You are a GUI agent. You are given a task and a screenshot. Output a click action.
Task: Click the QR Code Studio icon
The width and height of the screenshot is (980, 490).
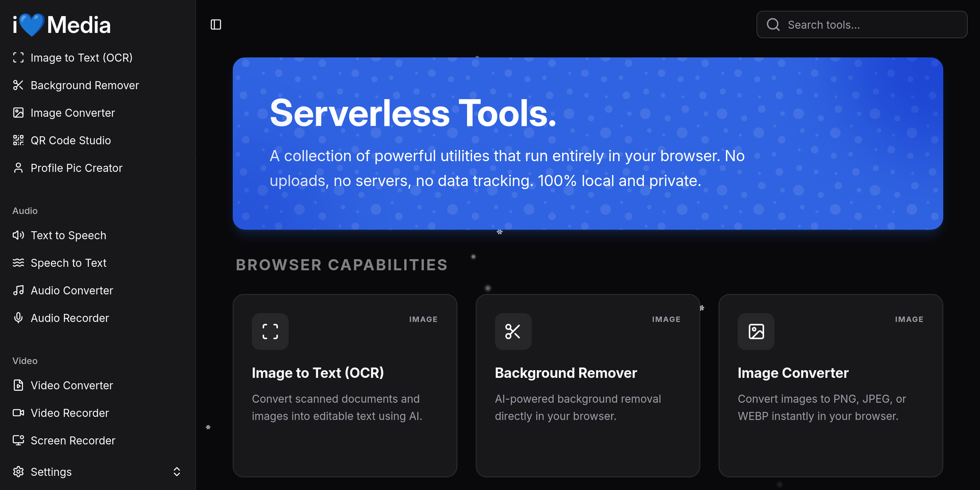pos(18,140)
